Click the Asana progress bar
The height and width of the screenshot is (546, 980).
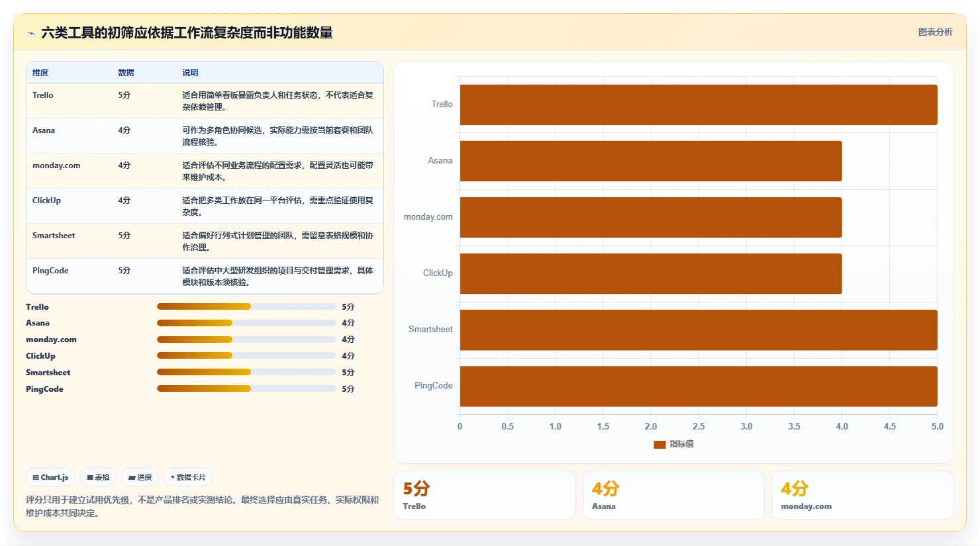coord(246,323)
